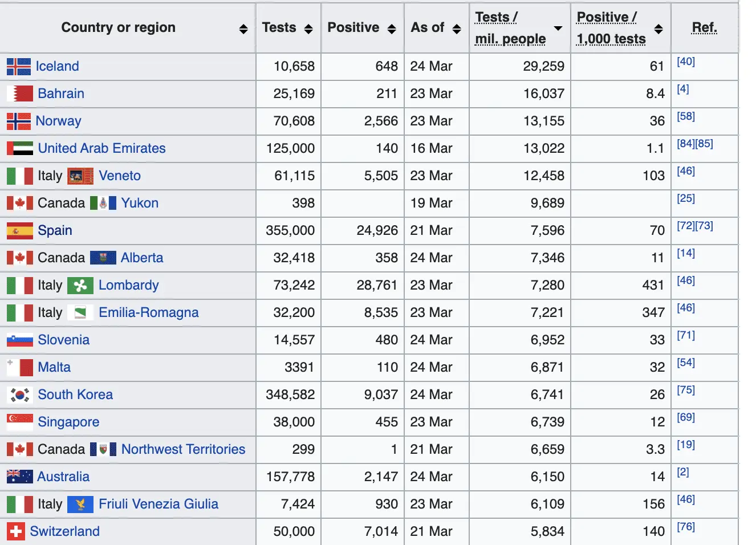
Task: Open the United Arab Emirates link
Action: (x=101, y=148)
